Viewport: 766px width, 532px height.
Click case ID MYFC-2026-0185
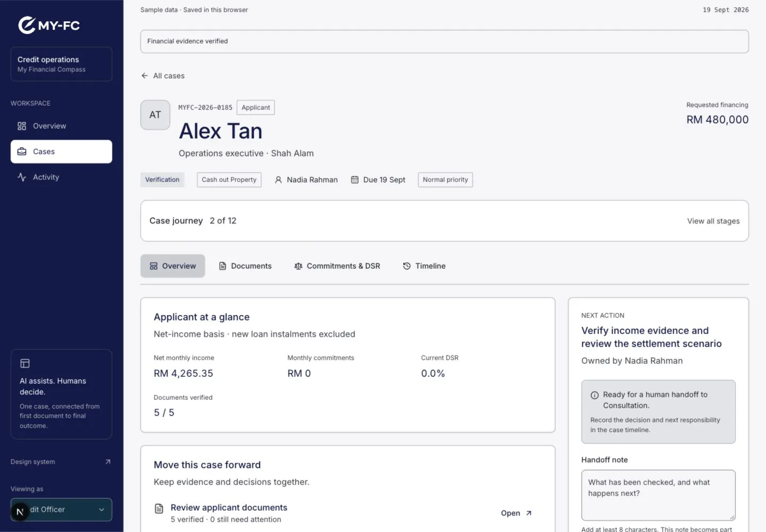pyautogui.click(x=205, y=107)
